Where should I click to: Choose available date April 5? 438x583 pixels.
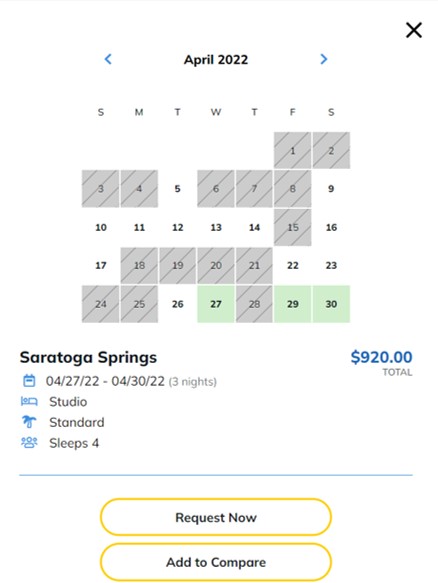[177, 189]
